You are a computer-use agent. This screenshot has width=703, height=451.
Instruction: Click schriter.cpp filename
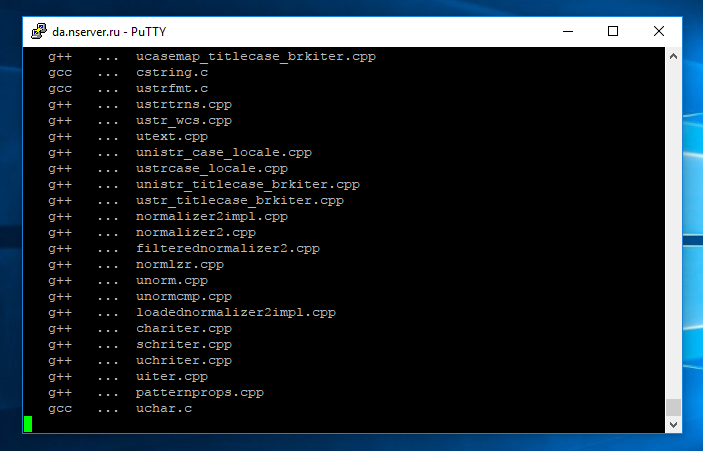click(x=184, y=345)
